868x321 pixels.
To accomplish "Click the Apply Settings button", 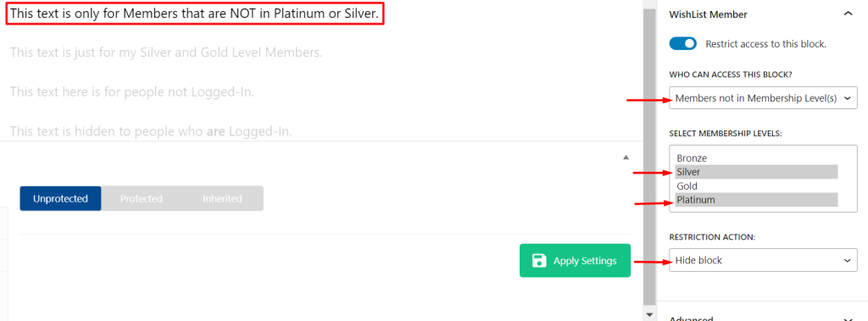I will pos(575,261).
